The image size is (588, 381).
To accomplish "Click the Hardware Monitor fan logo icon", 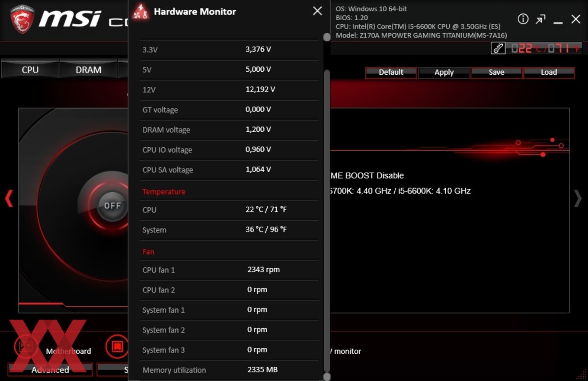I will (141, 12).
